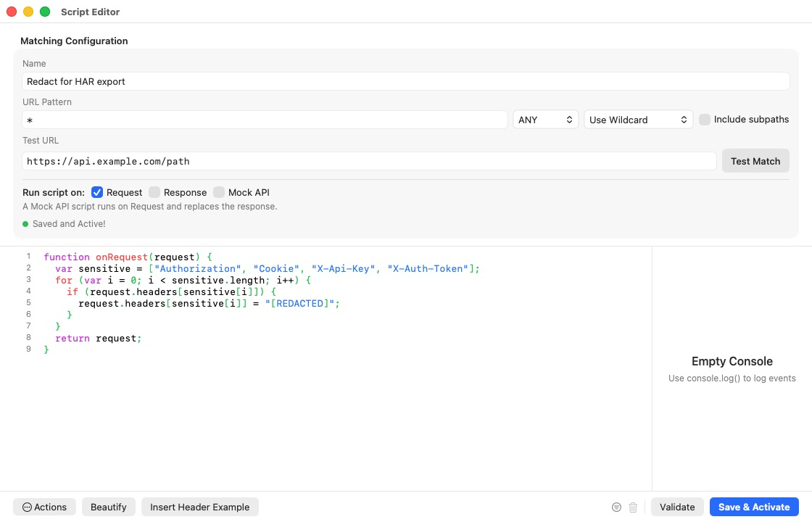
Task: Open the Actions menu button
Action: [44, 507]
